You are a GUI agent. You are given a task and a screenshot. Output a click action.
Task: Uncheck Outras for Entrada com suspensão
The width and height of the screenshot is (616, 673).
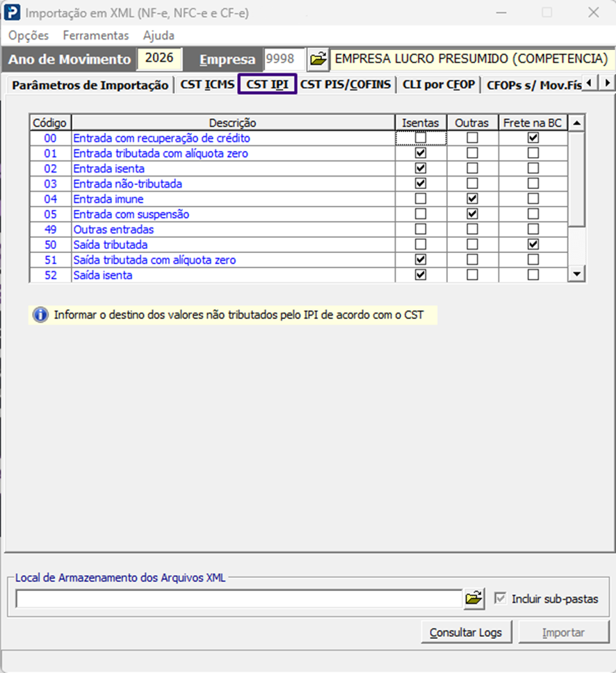[x=472, y=213]
